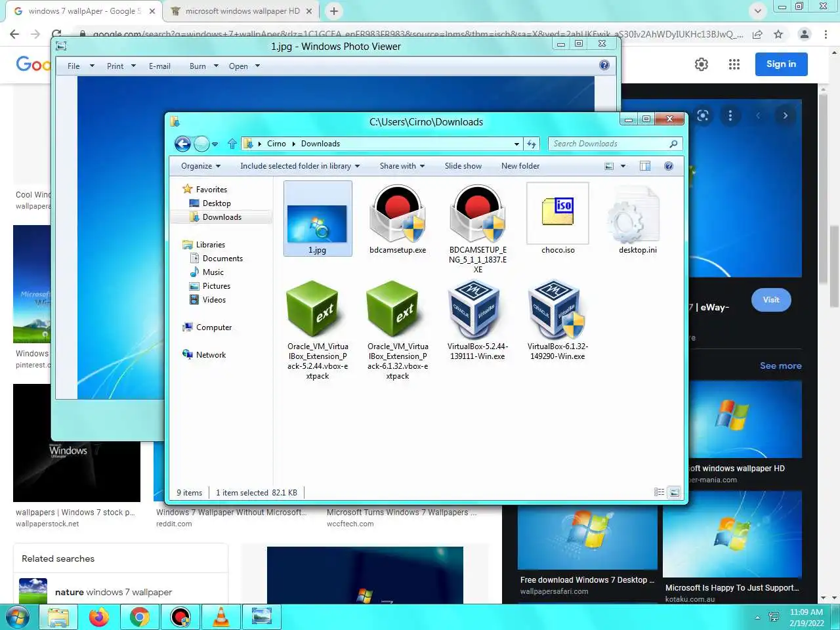
Task: Open VLC media player from taskbar
Action: point(221,617)
